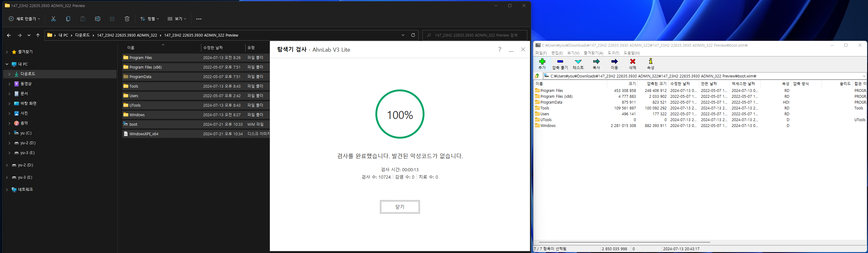Viewport: 868px width, 253px height.
Task: Open 7-Zip 즐겨찾기(A) menu
Action: [593, 53]
